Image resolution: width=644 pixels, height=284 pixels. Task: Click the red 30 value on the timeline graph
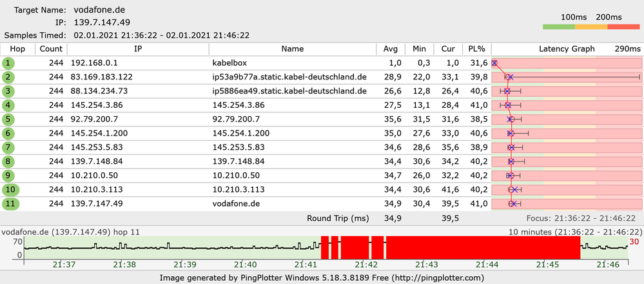coord(634,241)
